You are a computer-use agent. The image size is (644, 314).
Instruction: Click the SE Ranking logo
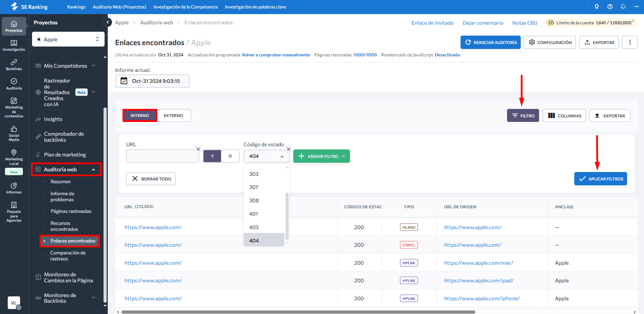click(x=29, y=7)
